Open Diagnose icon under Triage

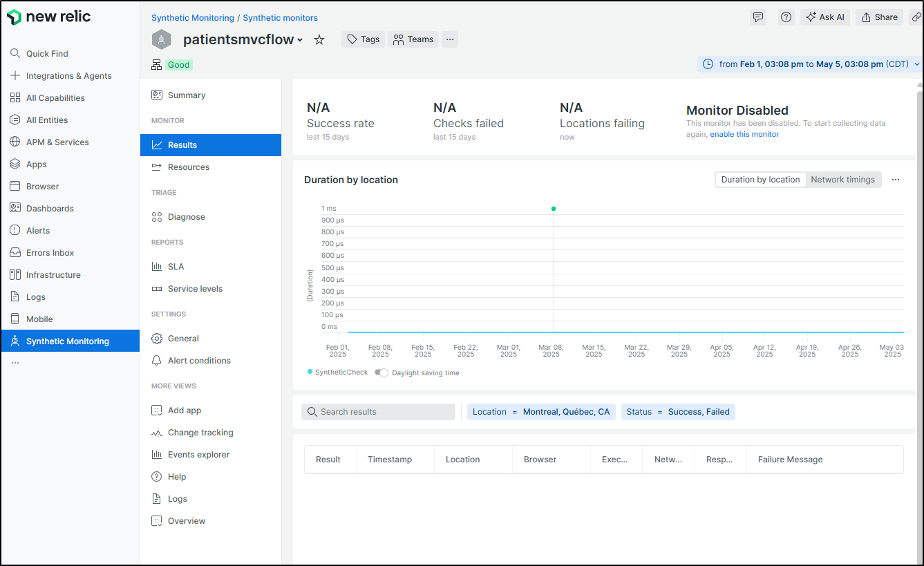[157, 216]
